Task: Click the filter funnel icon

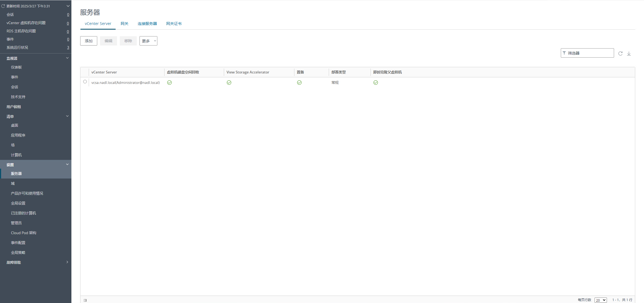Action: tap(564, 53)
